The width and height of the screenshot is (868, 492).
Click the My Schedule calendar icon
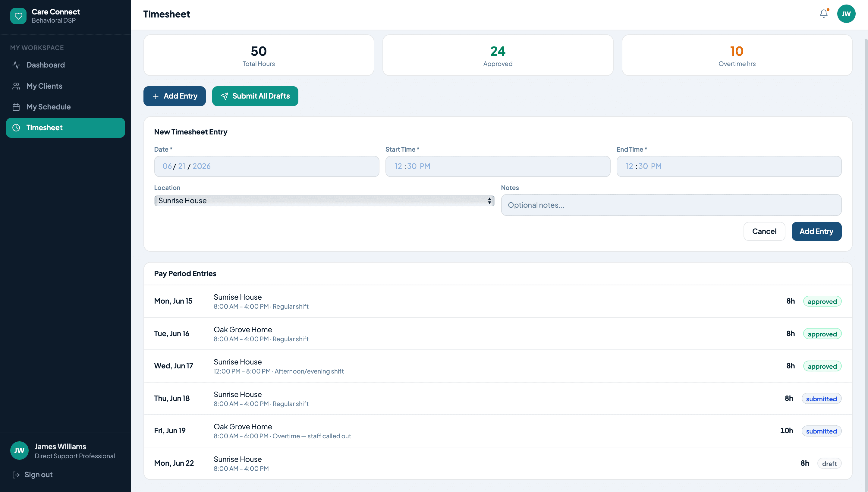[x=16, y=107]
